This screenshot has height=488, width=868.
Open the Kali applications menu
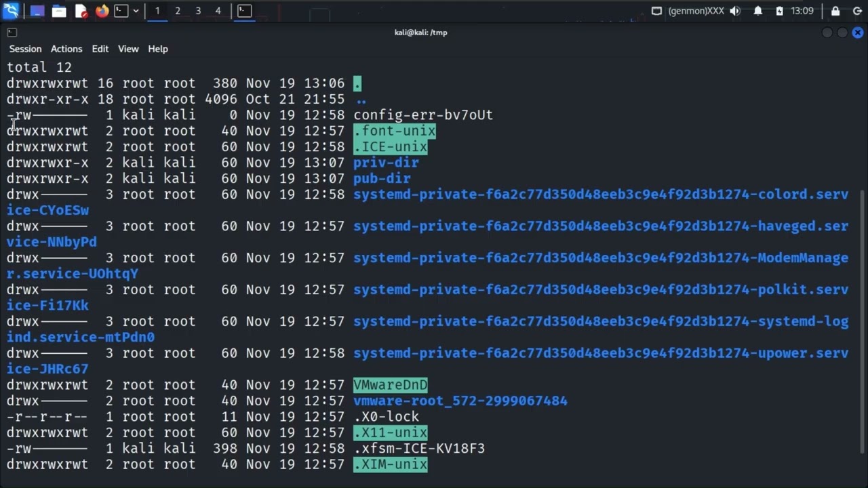[x=11, y=11]
